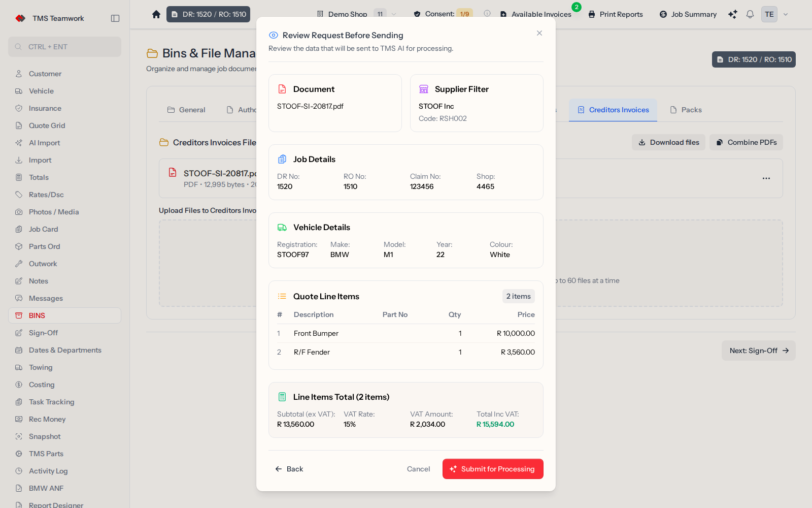This screenshot has height=508, width=812.
Task: Open the three-dot menu for STOOF-SI-20817.pdf
Action: [766, 178]
